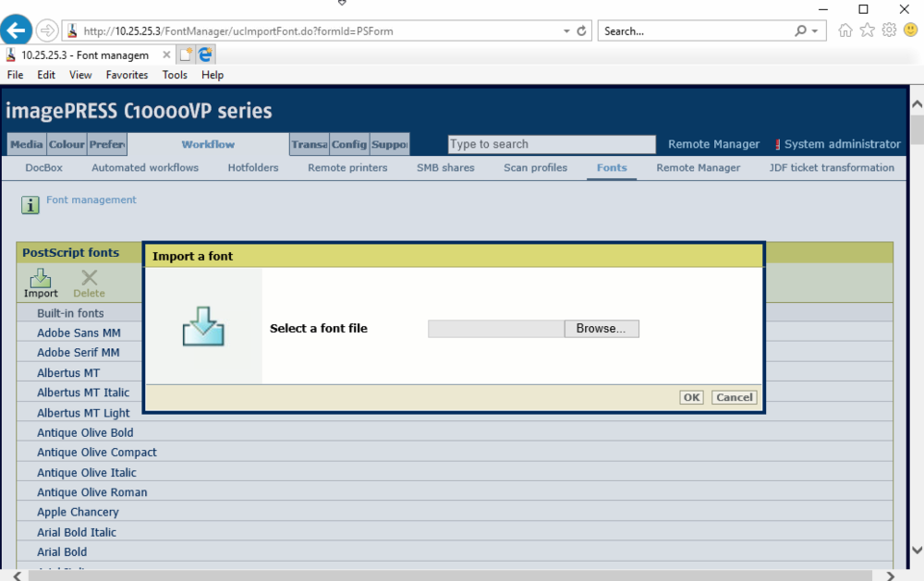This screenshot has width=924, height=581.
Task: Click the Font management link
Action: coord(91,200)
